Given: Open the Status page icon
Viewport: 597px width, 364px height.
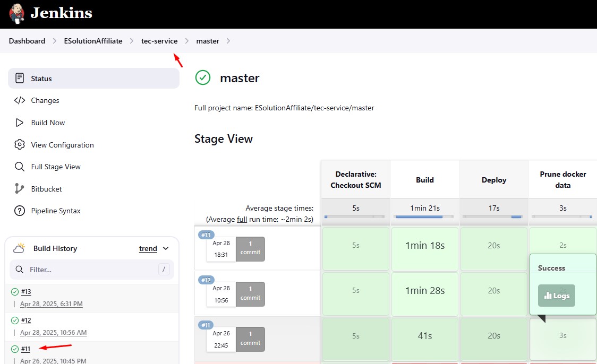Looking at the screenshot, I should pyautogui.click(x=20, y=79).
